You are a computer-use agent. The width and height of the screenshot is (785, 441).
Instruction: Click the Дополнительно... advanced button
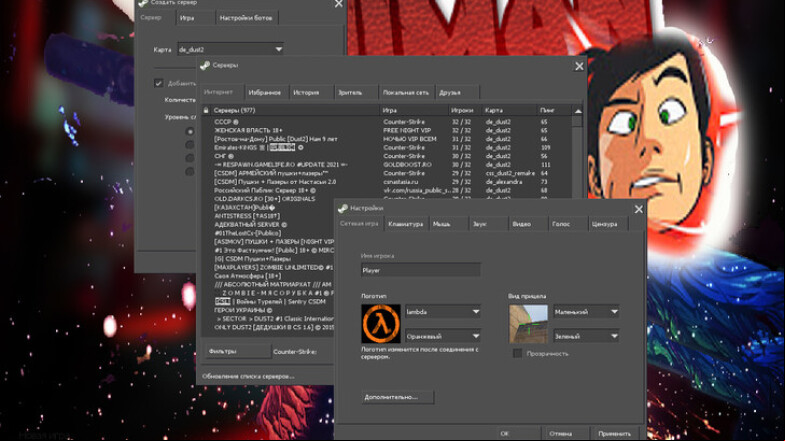tap(398, 397)
